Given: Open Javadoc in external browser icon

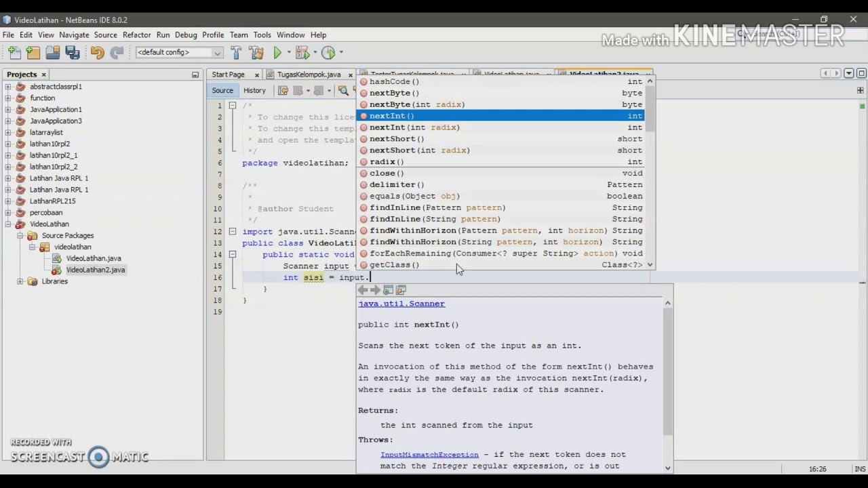Looking at the screenshot, I should [388, 290].
